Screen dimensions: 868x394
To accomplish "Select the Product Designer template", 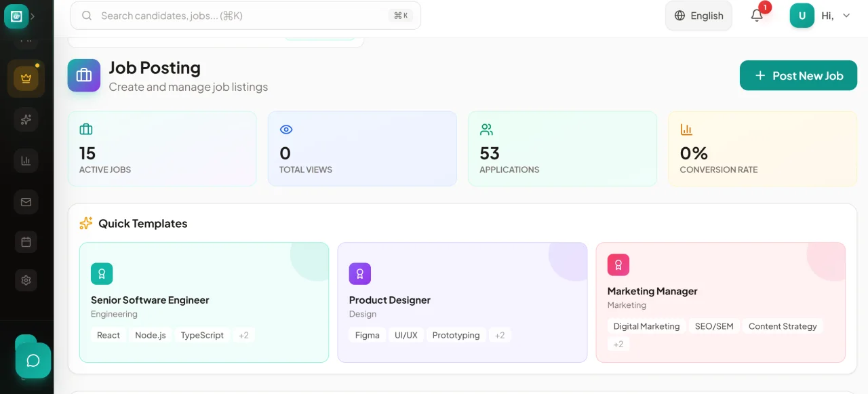I will click(462, 302).
